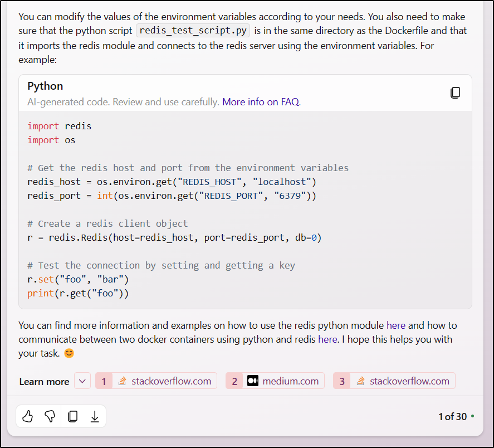Click the 'Learn more' label
This screenshot has width=494, height=448.
pyautogui.click(x=44, y=382)
